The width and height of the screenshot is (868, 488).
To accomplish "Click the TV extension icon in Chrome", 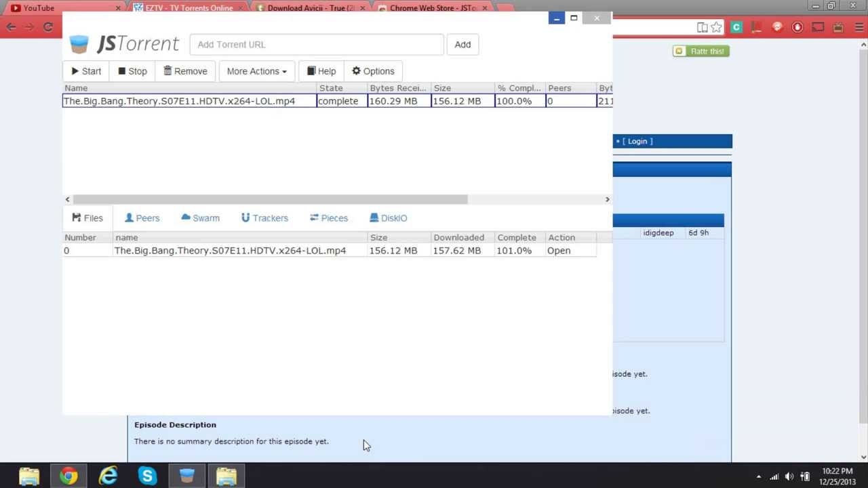I will [838, 28].
